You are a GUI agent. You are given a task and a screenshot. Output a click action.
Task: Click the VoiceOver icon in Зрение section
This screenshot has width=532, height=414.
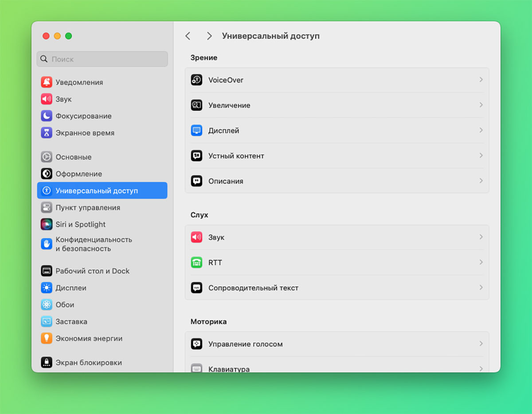[x=196, y=80]
